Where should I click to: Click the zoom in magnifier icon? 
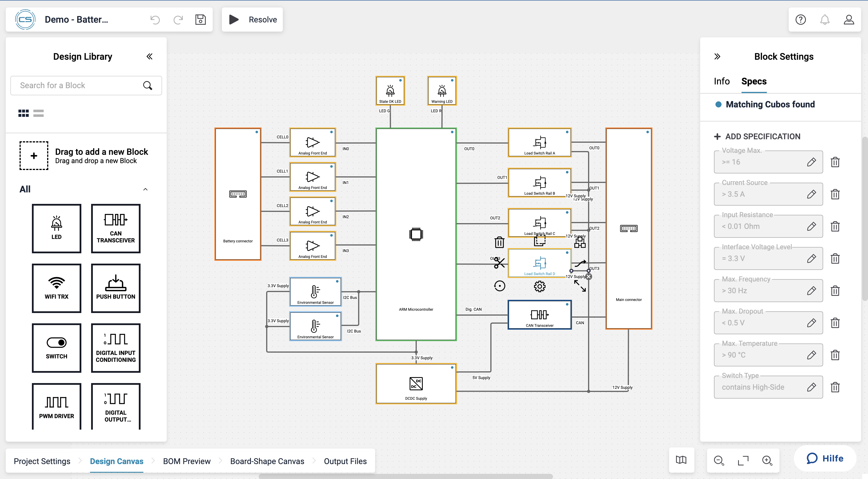[x=767, y=460]
